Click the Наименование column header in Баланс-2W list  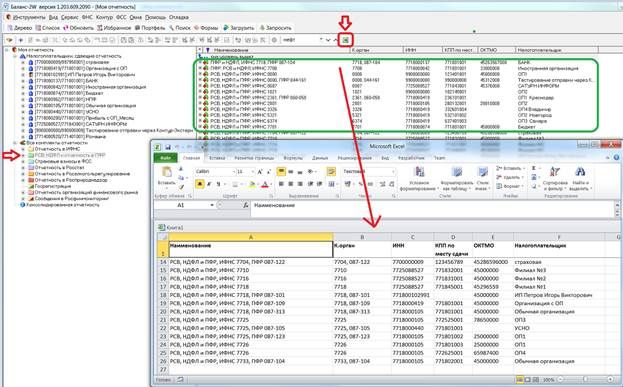[x=278, y=50]
